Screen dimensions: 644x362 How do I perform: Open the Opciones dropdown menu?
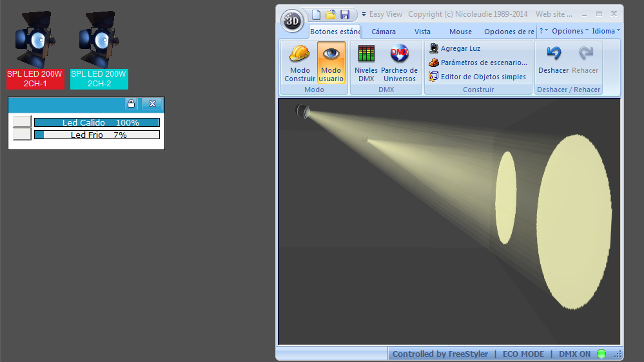(570, 31)
